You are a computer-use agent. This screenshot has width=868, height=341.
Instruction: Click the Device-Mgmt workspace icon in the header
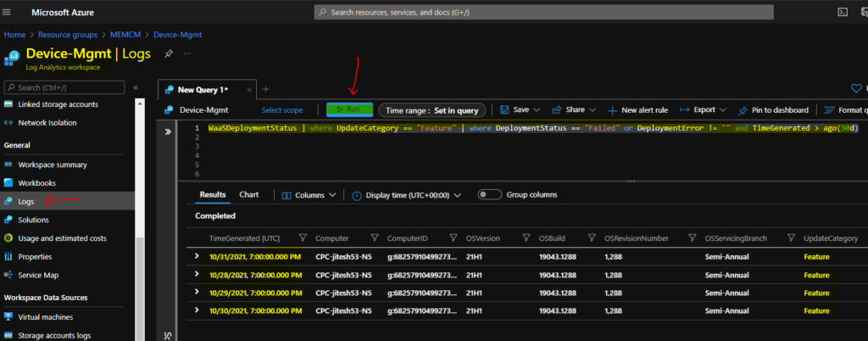click(12, 57)
